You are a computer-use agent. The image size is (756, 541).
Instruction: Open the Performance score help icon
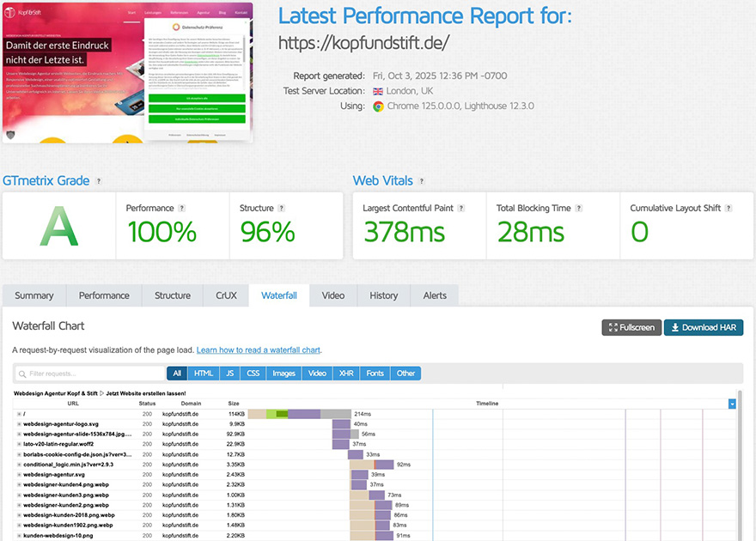point(181,209)
